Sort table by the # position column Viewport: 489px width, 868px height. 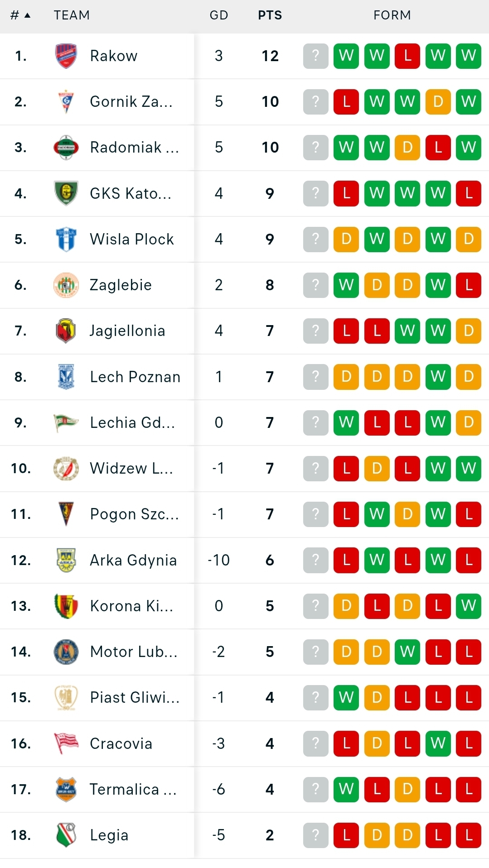[x=20, y=15]
